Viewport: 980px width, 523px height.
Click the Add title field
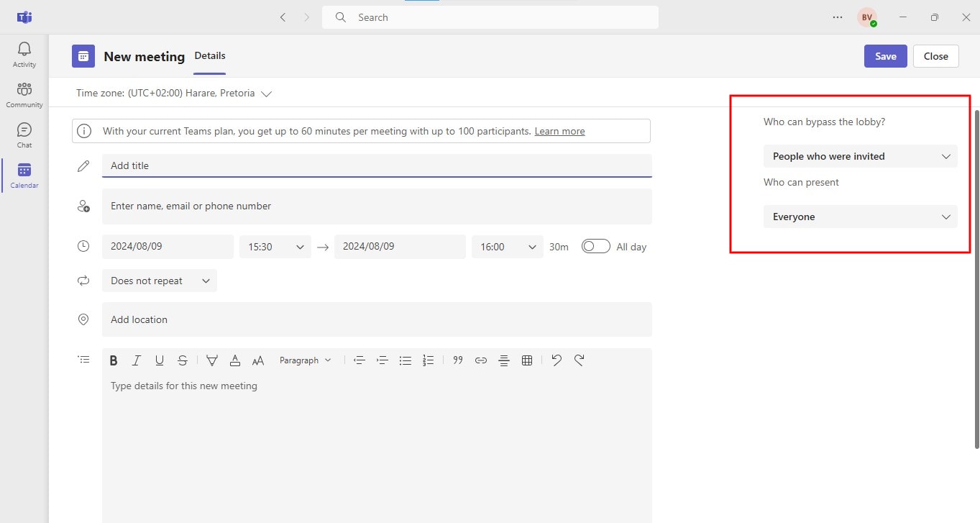pyautogui.click(x=377, y=165)
